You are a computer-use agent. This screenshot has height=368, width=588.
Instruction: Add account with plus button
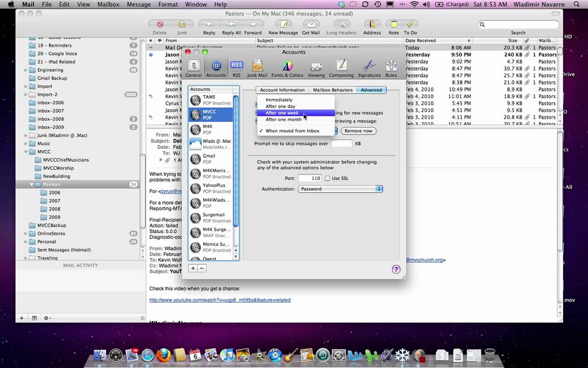click(193, 268)
